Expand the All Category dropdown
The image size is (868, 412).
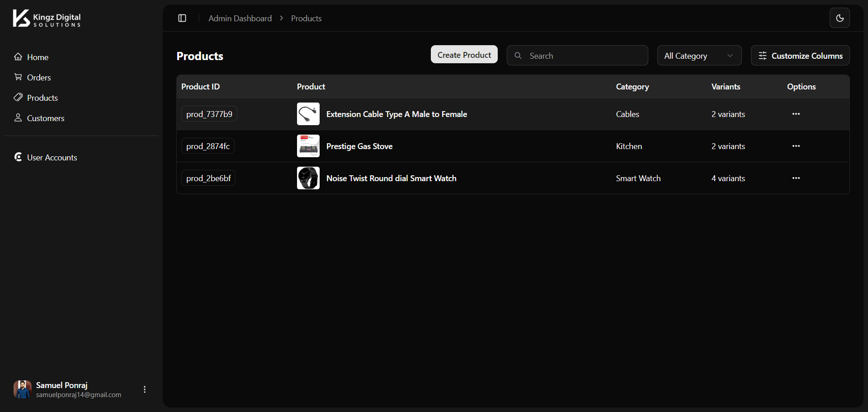[699, 56]
